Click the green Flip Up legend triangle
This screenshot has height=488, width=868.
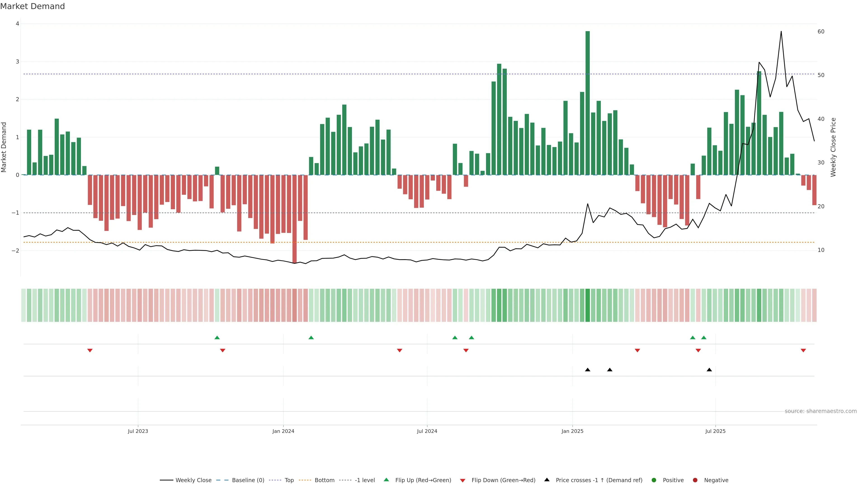tap(386, 480)
